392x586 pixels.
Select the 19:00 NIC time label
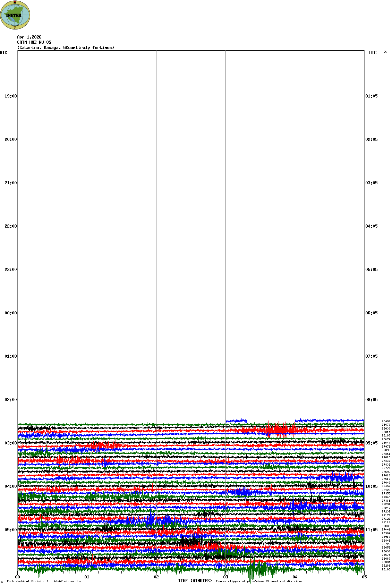coord(10,96)
